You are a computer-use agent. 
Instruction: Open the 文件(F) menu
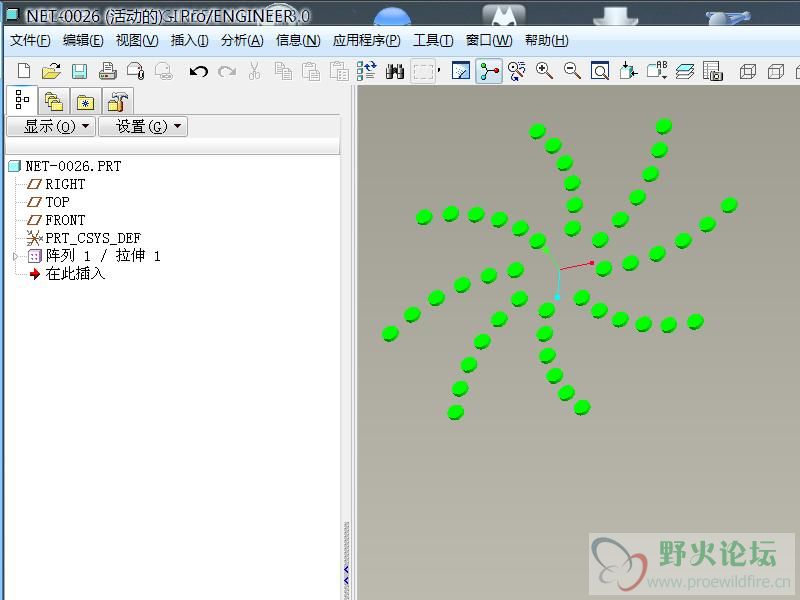(30, 40)
